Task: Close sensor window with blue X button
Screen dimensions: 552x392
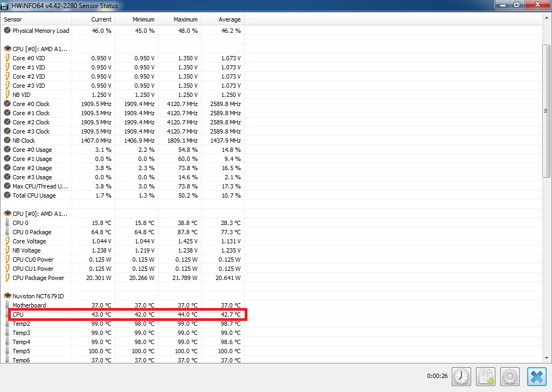Action: [537, 376]
